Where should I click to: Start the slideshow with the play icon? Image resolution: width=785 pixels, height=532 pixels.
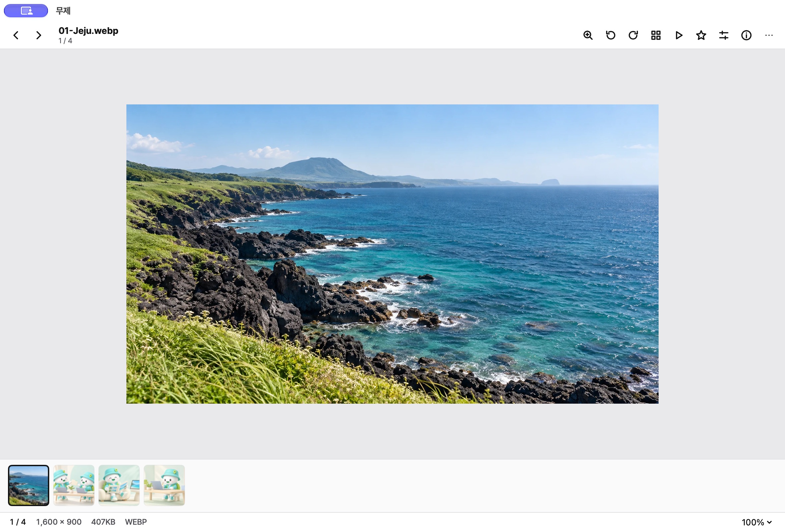tap(678, 35)
